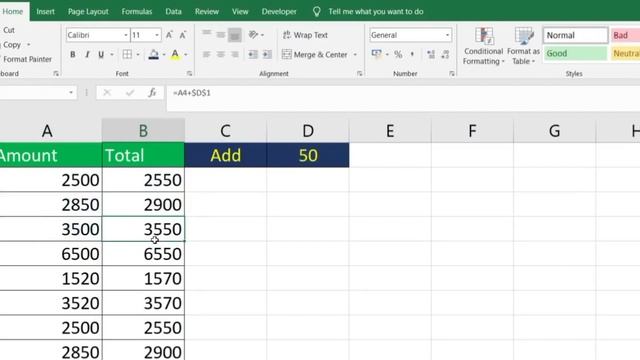Click Increase Indent icon
This screenshot has width=640, height=360.
(267, 54)
